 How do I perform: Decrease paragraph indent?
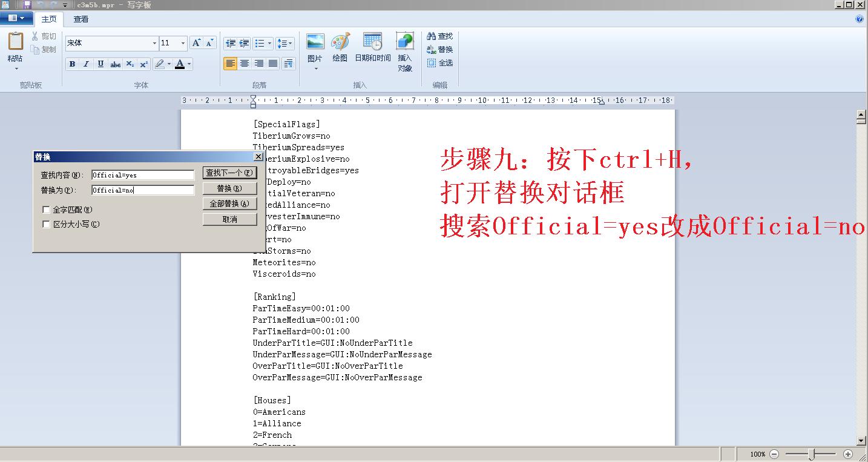230,44
